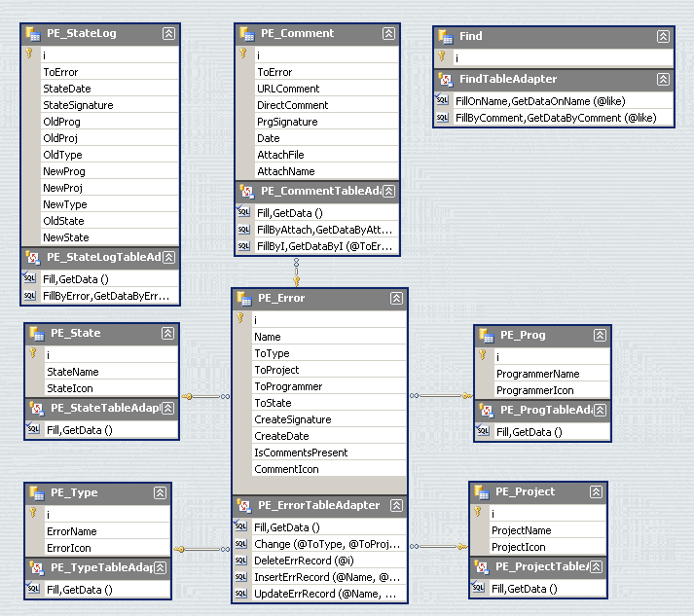Viewport: 694px width, 616px height.
Task: Select the ProgrammerName column
Action: coord(552,374)
